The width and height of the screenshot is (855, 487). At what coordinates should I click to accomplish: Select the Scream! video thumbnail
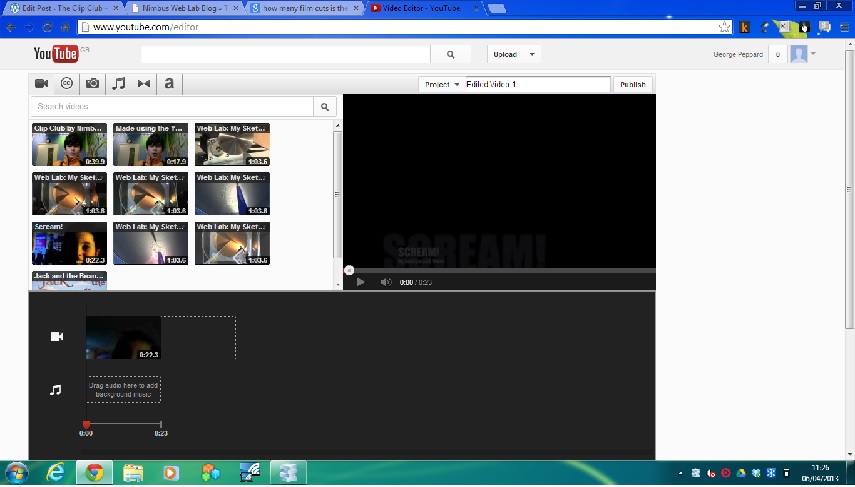pos(69,243)
